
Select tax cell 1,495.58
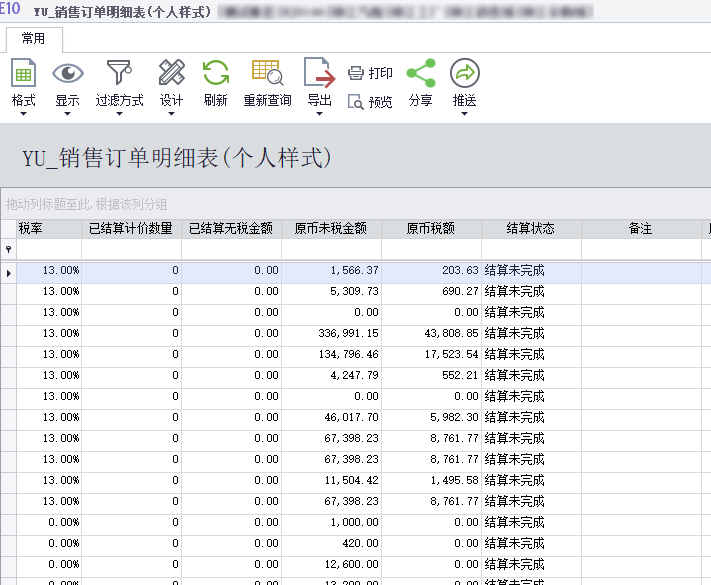point(432,481)
